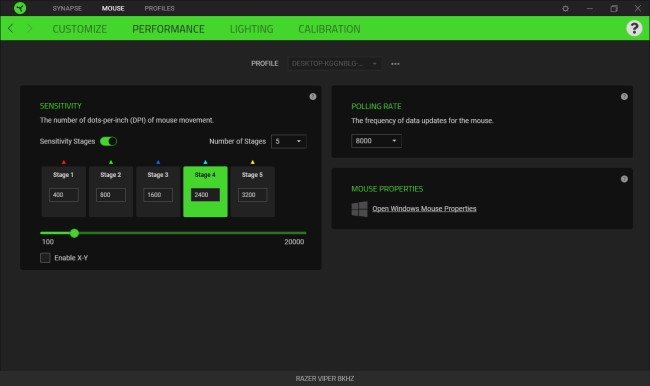650x386 pixels.
Task: Switch to Profiles top tab
Action: [160, 8]
